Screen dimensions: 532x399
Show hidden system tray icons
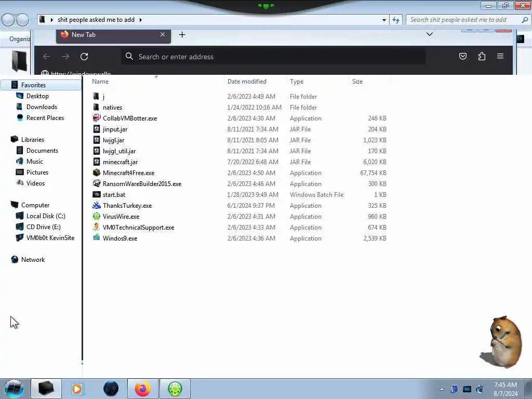click(442, 389)
